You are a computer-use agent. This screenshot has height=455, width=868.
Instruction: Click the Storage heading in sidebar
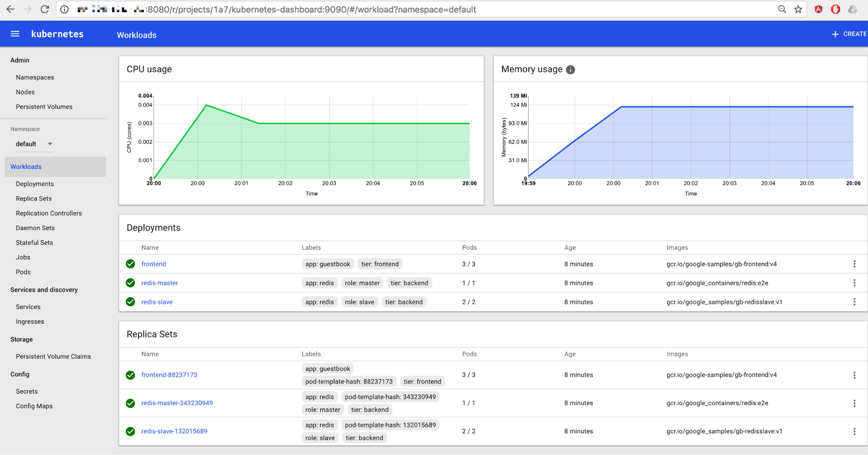(21, 340)
